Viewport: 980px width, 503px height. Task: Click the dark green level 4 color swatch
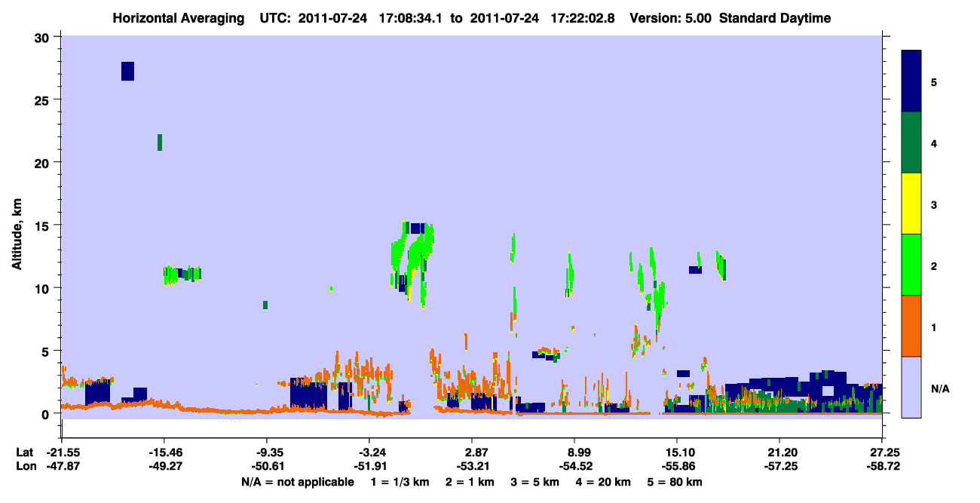(911, 143)
